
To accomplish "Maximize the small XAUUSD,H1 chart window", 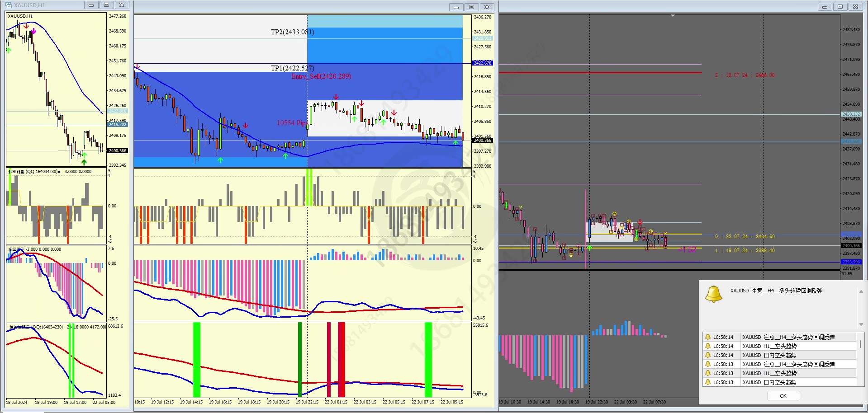I will tap(106, 5).
